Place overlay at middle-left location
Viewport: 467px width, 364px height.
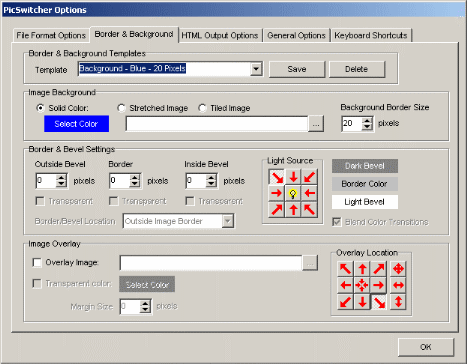click(345, 285)
